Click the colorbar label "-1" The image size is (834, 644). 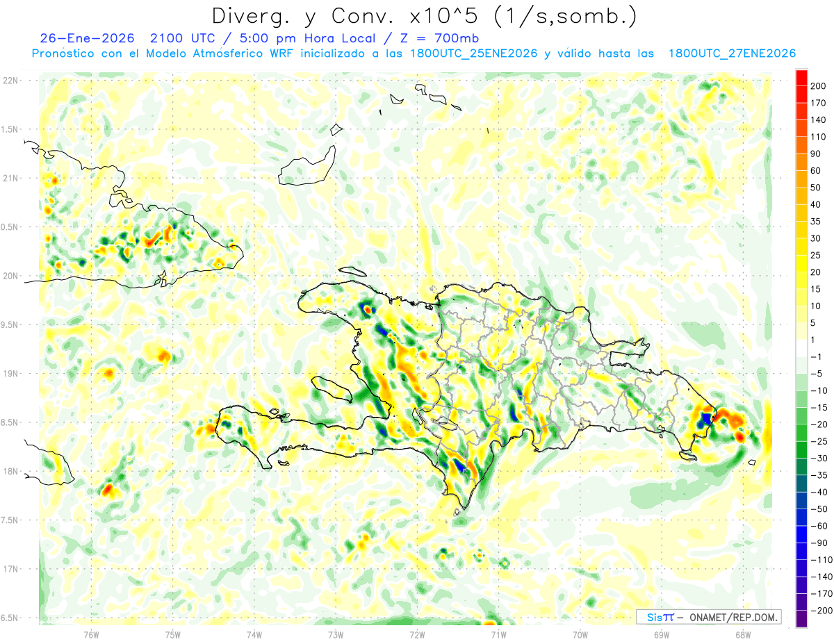point(817,356)
